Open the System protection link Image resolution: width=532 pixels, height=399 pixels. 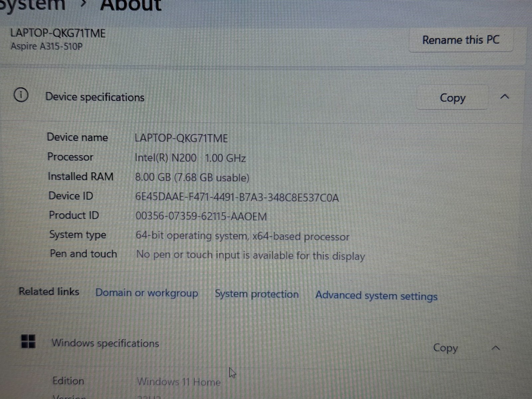257,294
